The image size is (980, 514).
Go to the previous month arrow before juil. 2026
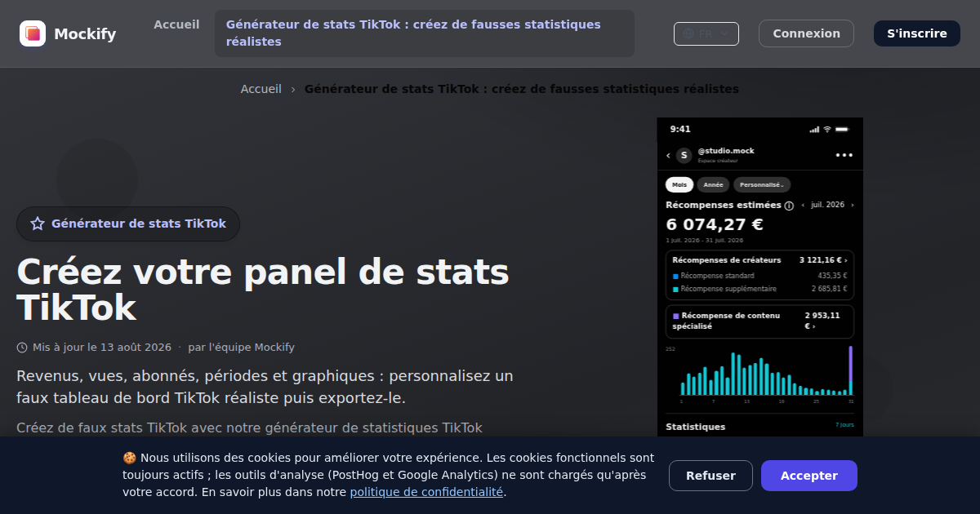coord(803,206)
